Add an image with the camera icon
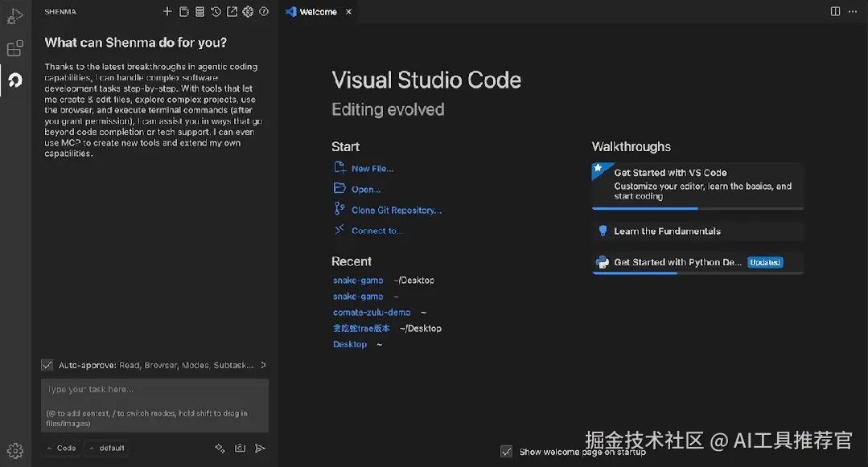The image size is (868, 467). pos(240,449)
